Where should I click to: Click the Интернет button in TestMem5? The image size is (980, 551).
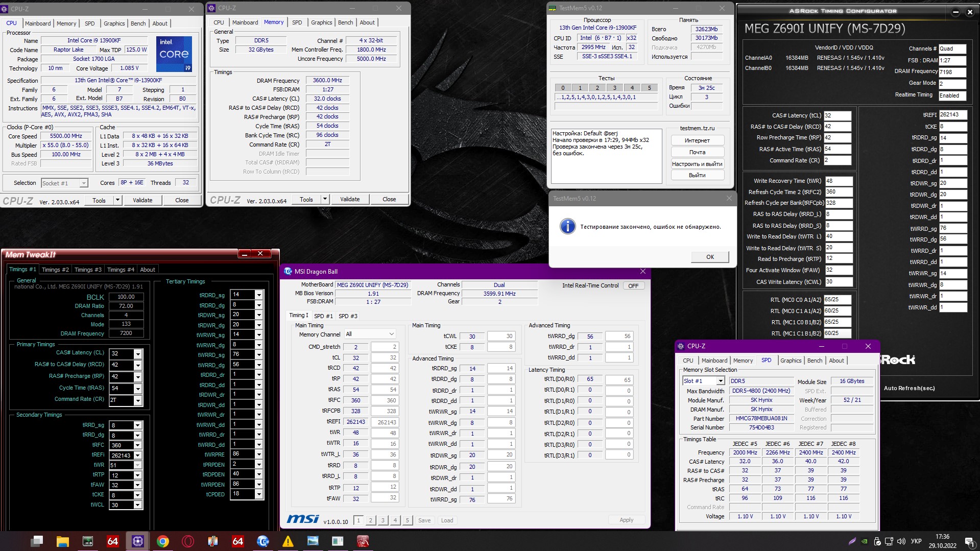click(697, 140)
